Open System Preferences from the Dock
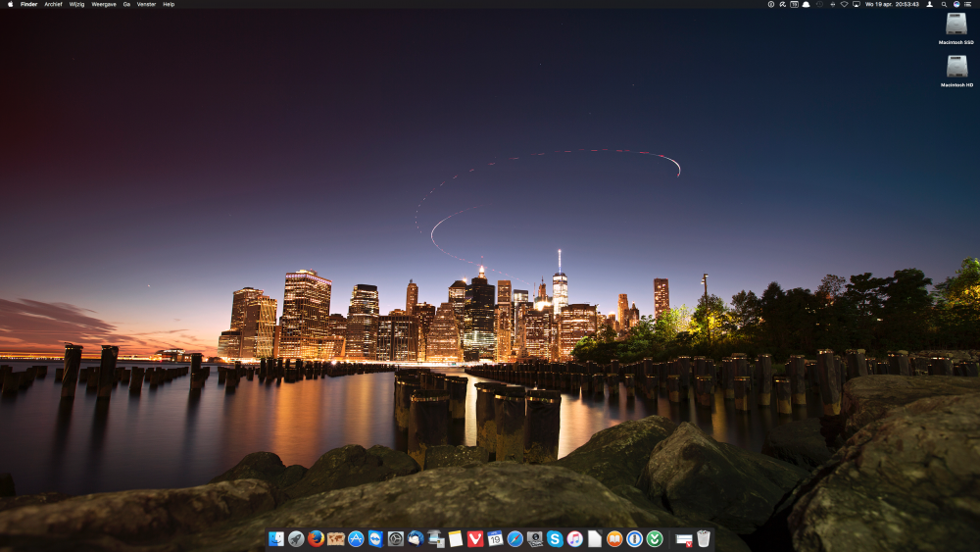This screenshot has width=980, height=552. tap(395, 538)
